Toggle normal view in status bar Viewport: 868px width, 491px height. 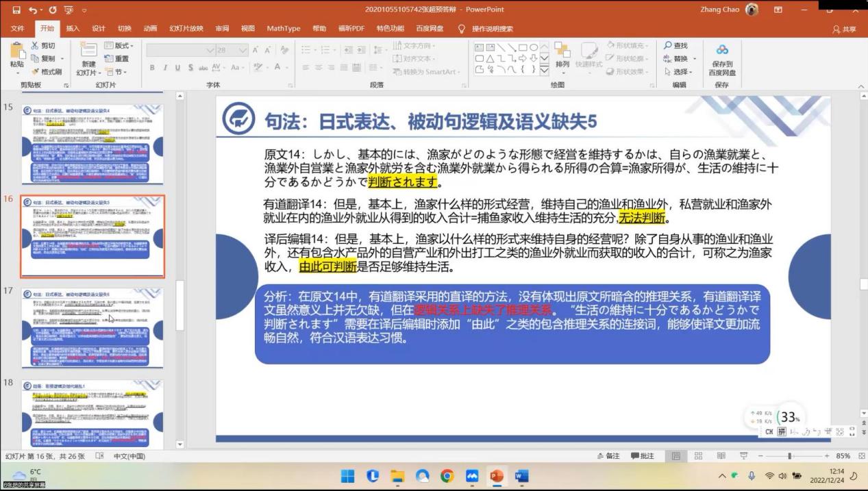click(x=676, y=456)
